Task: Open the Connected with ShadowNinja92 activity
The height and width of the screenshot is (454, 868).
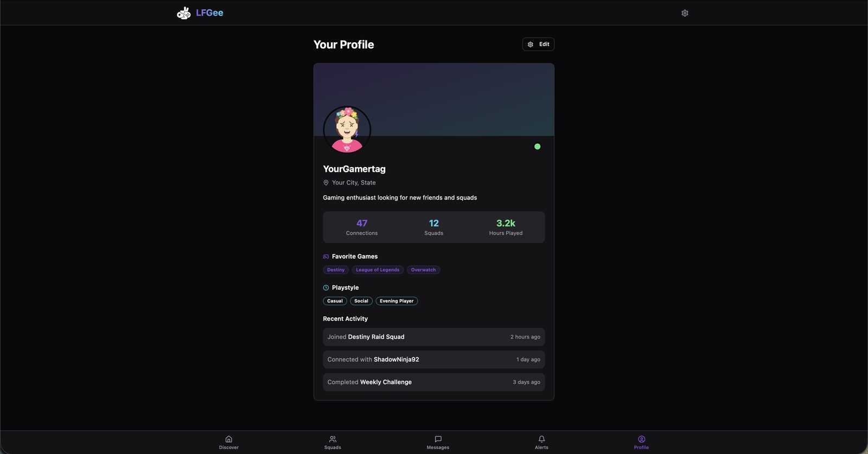Action: [434, 360]
